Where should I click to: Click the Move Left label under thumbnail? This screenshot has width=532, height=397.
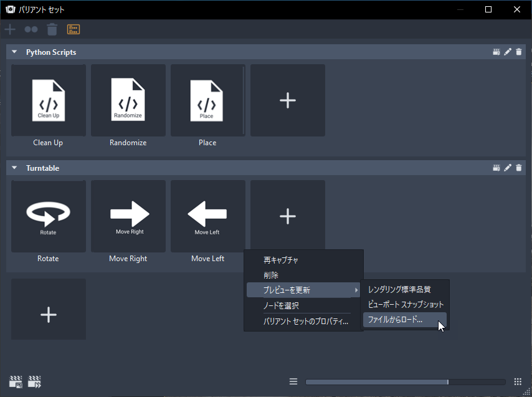207,259
